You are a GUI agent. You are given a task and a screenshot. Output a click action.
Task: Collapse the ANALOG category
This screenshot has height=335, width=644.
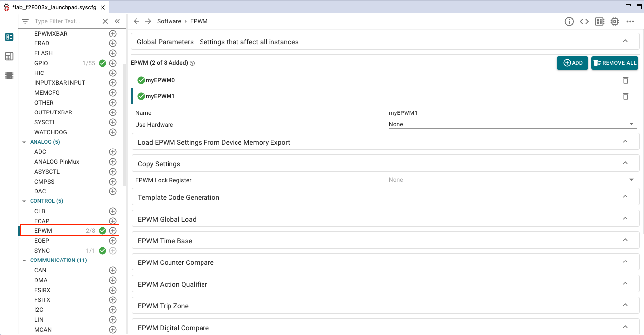coord(24,142)
